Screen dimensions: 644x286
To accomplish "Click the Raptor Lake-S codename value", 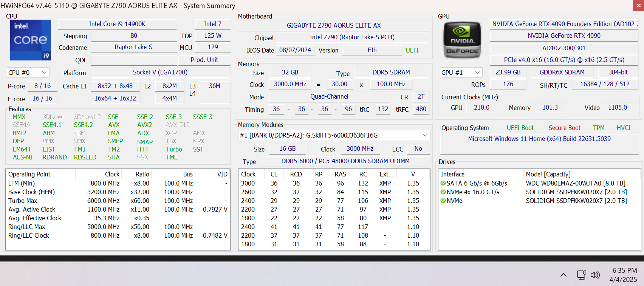I will 134,47.
